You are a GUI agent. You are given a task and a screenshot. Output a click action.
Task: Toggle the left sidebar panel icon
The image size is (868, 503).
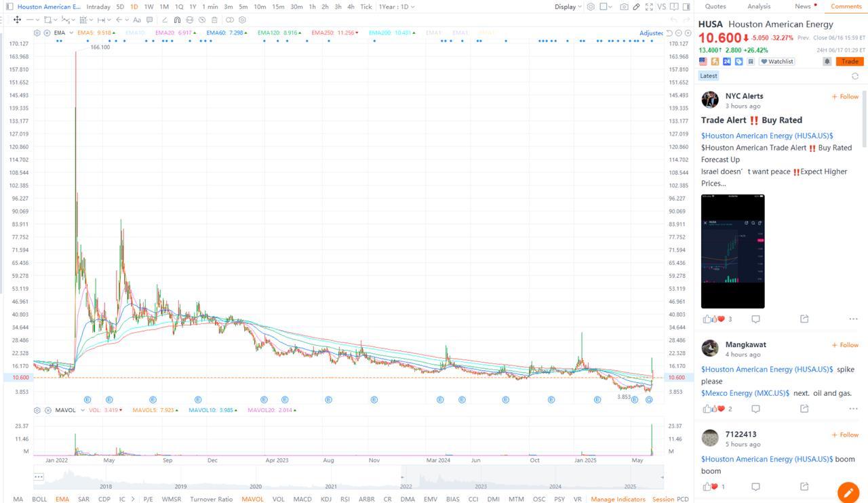click(x=9, y=6)
